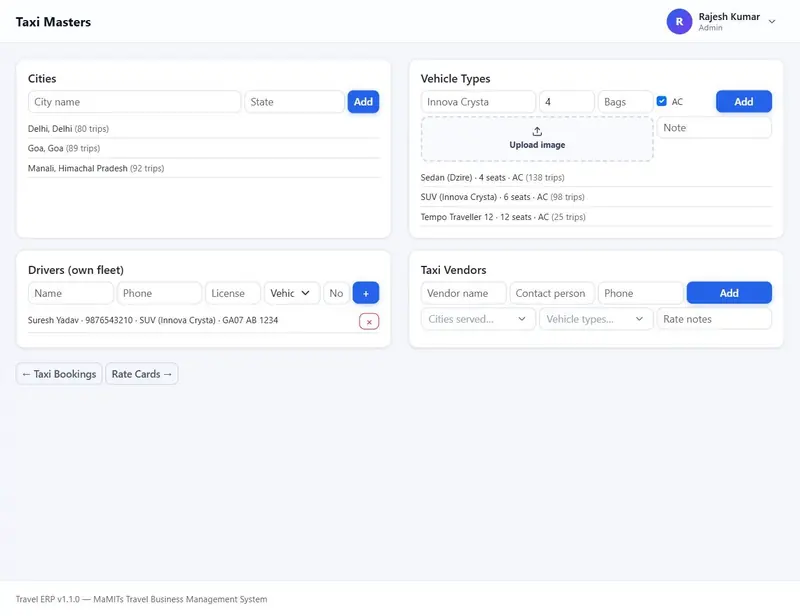The image size is (800, 616).
Task: Go back to Taxi Bookings
Action: [59, 374]
